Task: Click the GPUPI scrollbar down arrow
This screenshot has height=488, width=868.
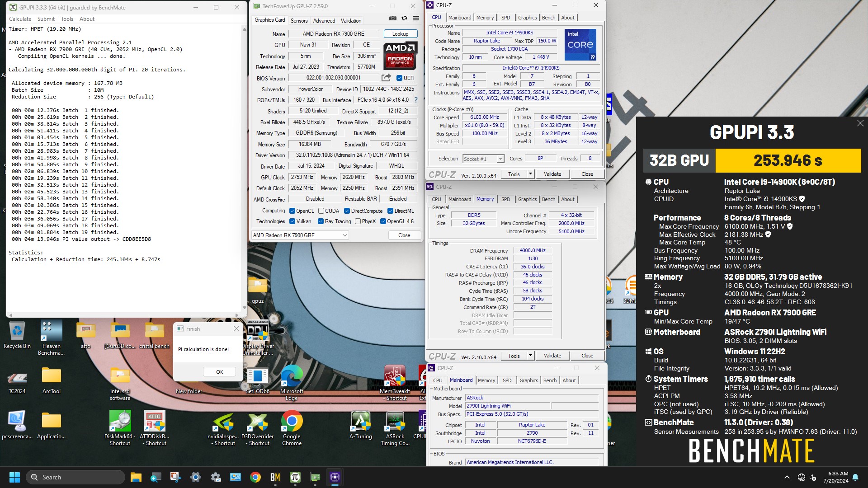Action: tap(244, 308)
